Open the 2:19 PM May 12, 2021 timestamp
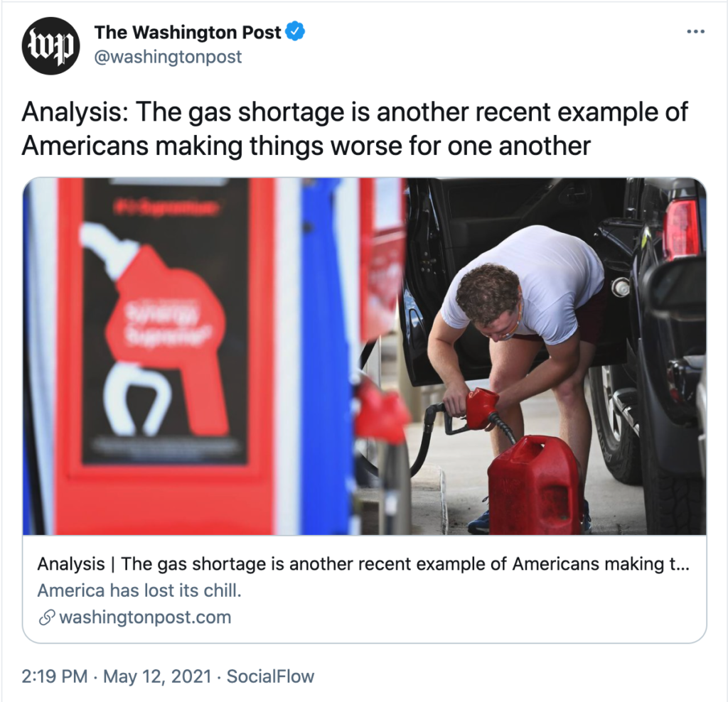The height and width of the screenshot is (702, 728). 116,676
